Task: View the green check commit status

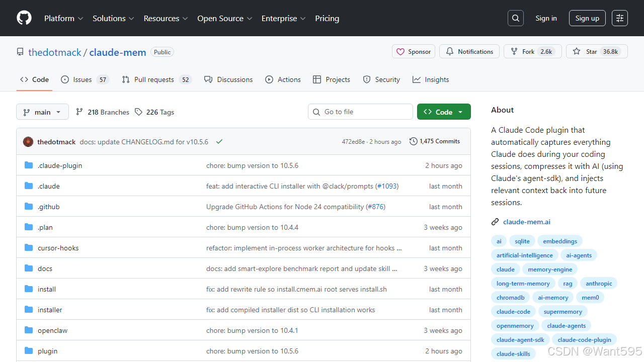Action: [219, 142]
